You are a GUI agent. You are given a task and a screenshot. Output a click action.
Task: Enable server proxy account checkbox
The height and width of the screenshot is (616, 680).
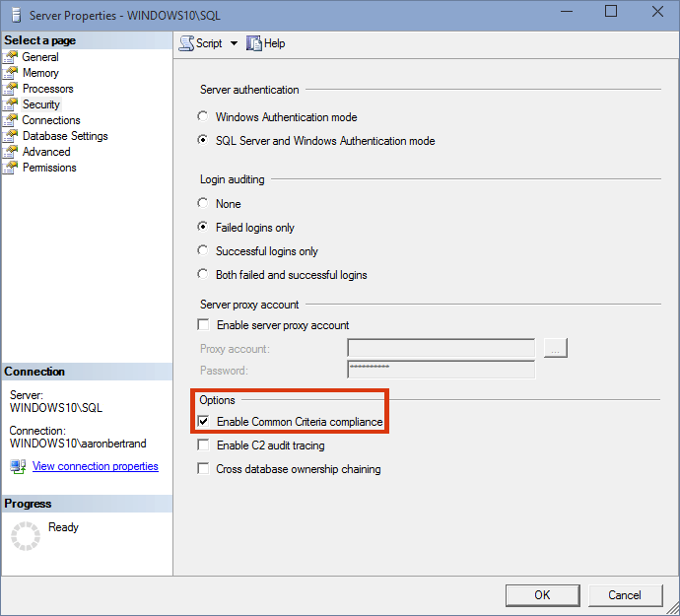click(x=203, y=324)
